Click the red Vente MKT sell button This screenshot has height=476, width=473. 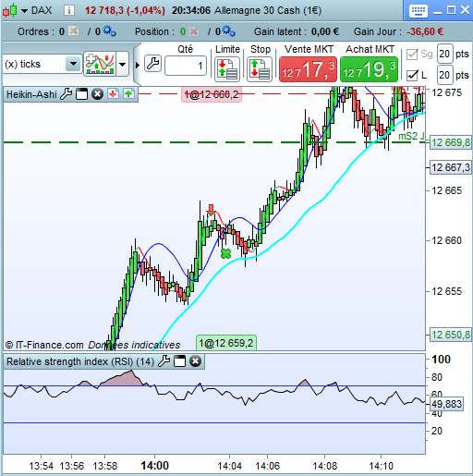pyautogui.click(x=308, y=69)
